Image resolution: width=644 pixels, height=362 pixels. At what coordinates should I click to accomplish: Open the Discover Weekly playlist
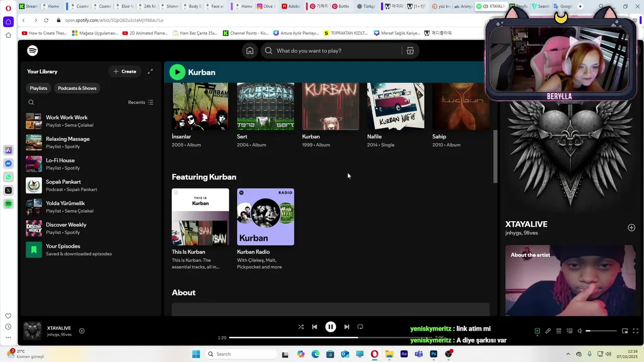(91, 228)
